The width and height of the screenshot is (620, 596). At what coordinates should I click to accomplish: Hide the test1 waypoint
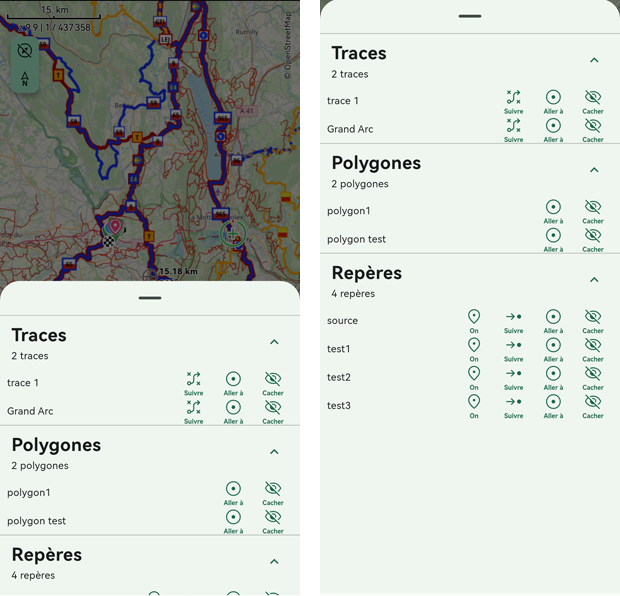pyautogui.click(x=593, y=350)
